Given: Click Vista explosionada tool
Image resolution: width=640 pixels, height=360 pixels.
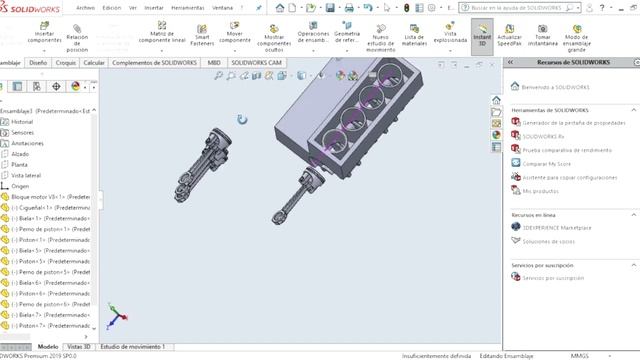Looking at the screenshot, I should (450, 33).
